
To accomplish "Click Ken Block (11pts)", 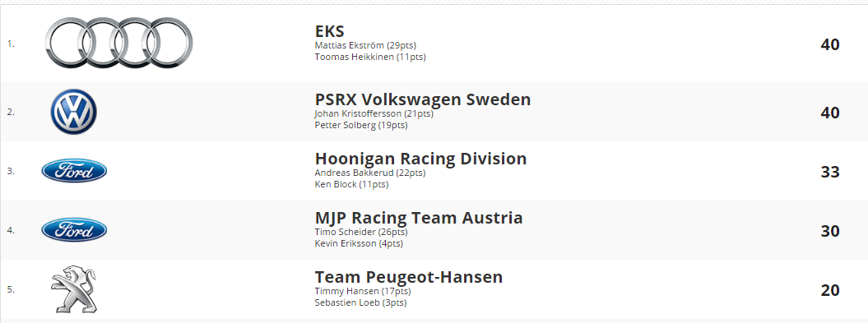I will (x=351, y=185).
